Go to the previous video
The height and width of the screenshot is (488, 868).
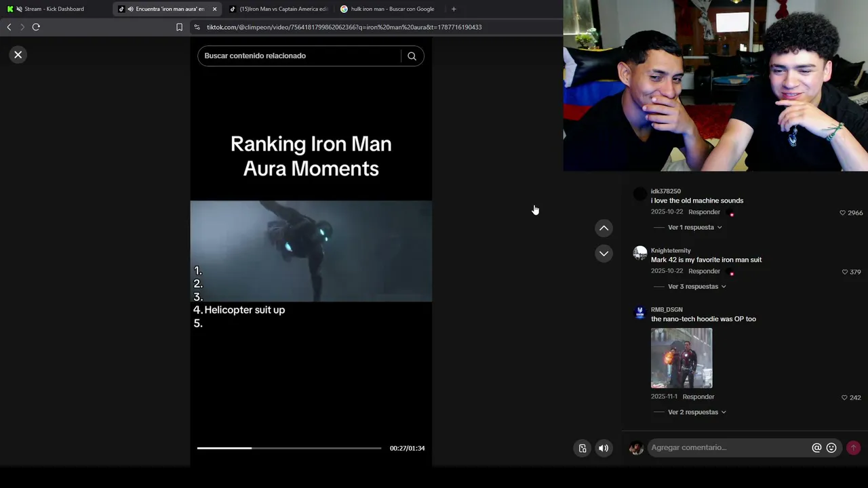604,228
